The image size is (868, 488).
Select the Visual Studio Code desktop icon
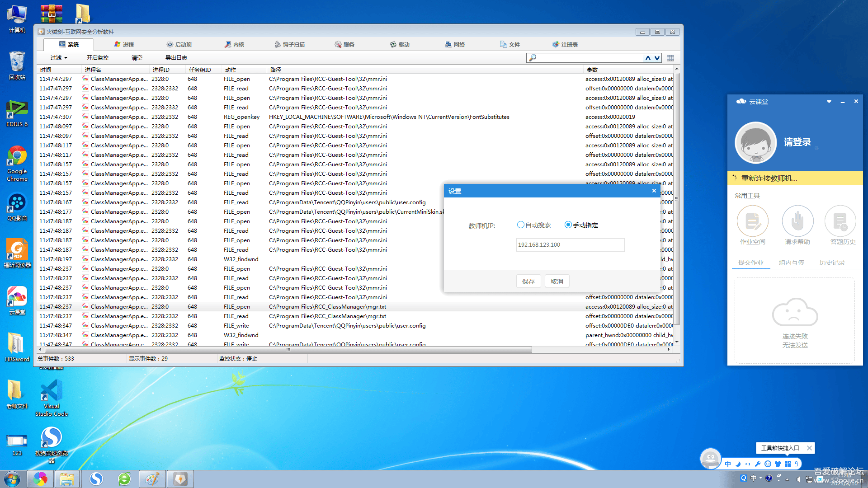(x=52, y=398)
